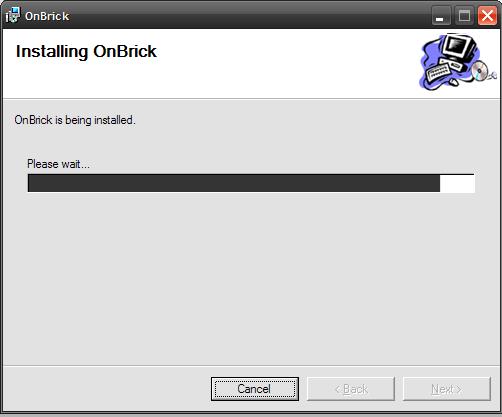Image resolution: width=502 pixels, height=417 pixels.
Task: Maximize the OnBrick installer window
Action: pyautogui.click(x=464, y=16)
